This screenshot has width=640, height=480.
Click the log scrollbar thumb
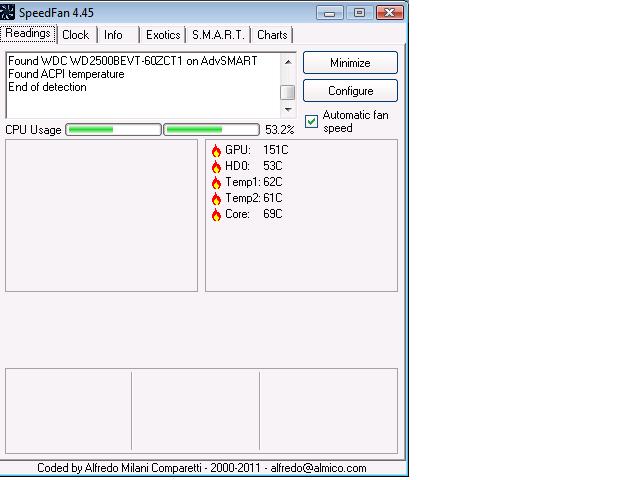(x=288, y=92)
